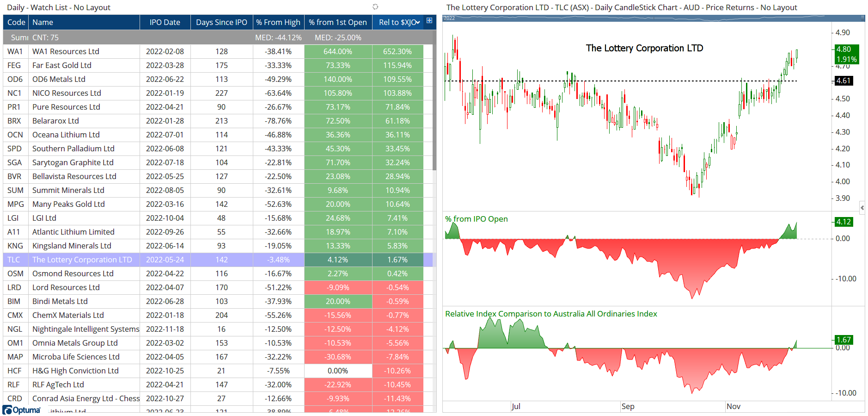Sort by the Code column header
Viewport: 868px width, 416px height.
[x=16, y=22]
